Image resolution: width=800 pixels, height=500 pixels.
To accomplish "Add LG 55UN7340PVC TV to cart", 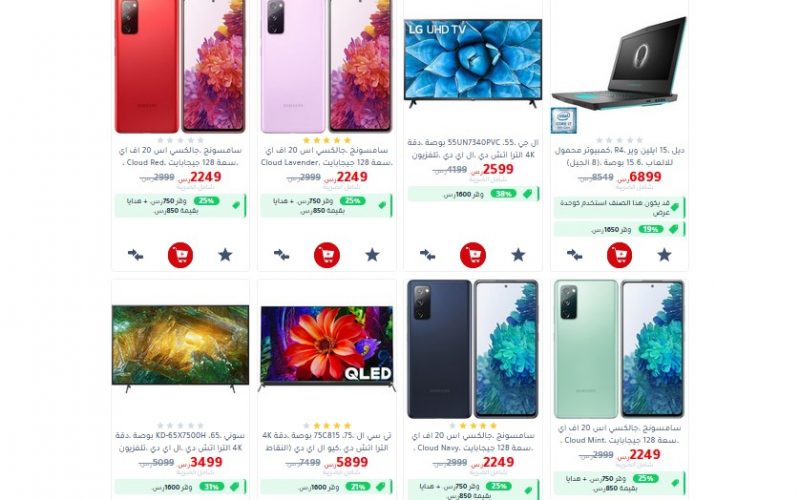I will pos(473,255).
